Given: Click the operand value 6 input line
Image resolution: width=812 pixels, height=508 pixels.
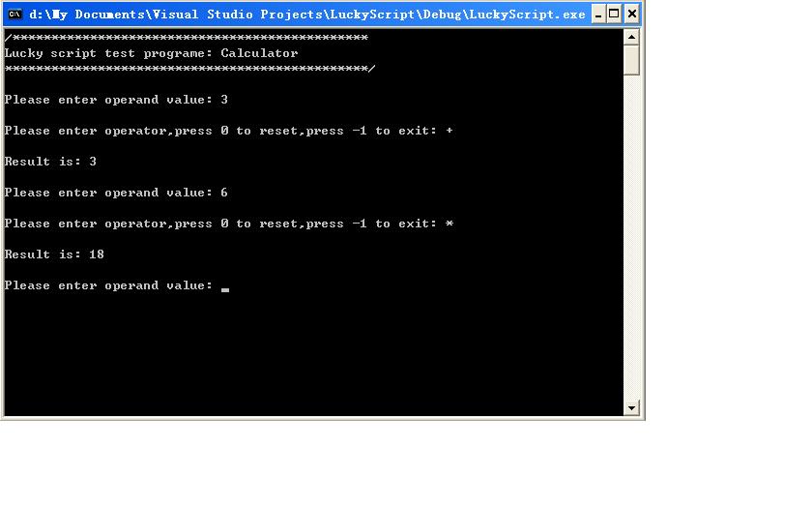Looking at the screenshot, I should tap(116, 193).
